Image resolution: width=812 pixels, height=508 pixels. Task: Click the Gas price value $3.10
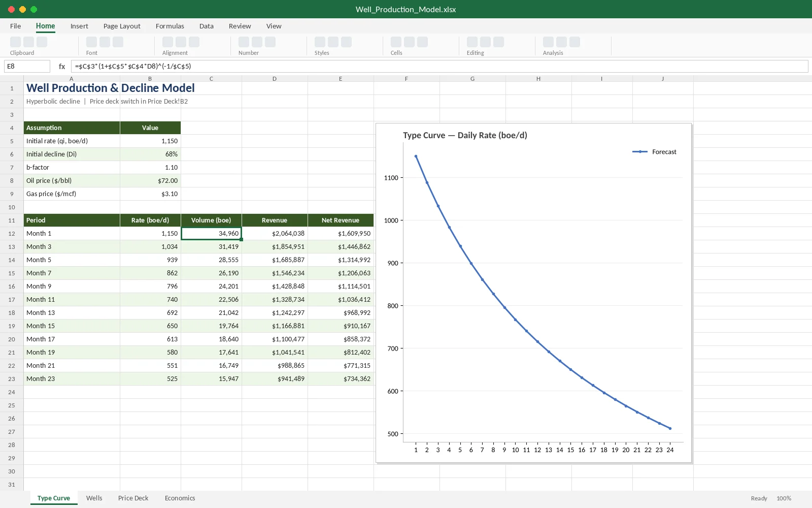(150, 194)
